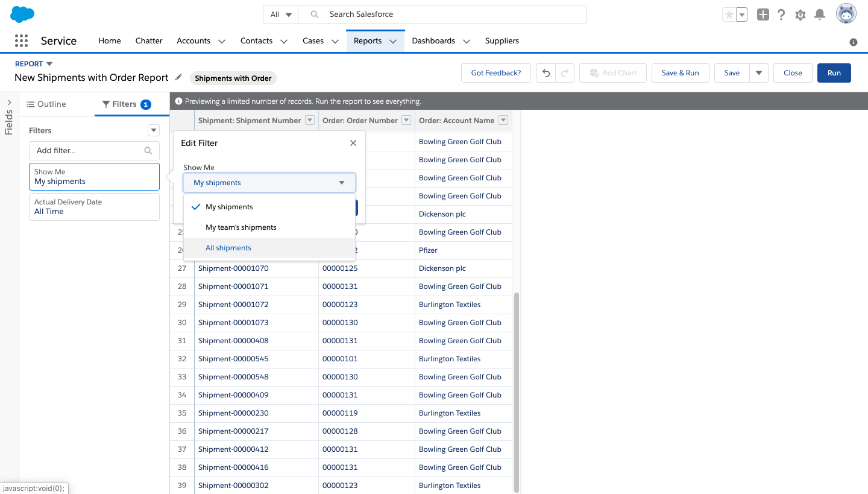Open Shipment Number column menu arrow
Screen dimensions: 868x494
[310, 120]
